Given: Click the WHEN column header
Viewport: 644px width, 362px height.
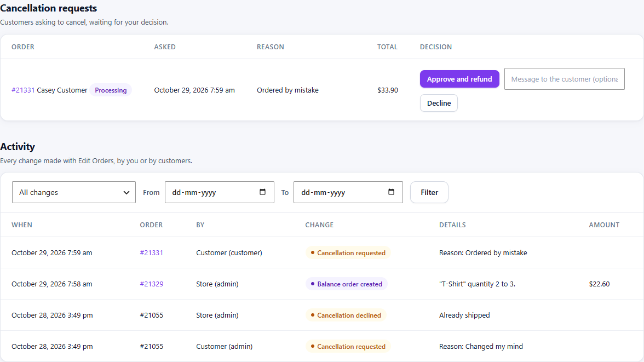Looking at the screenshot, I should [x=22, y=225].
